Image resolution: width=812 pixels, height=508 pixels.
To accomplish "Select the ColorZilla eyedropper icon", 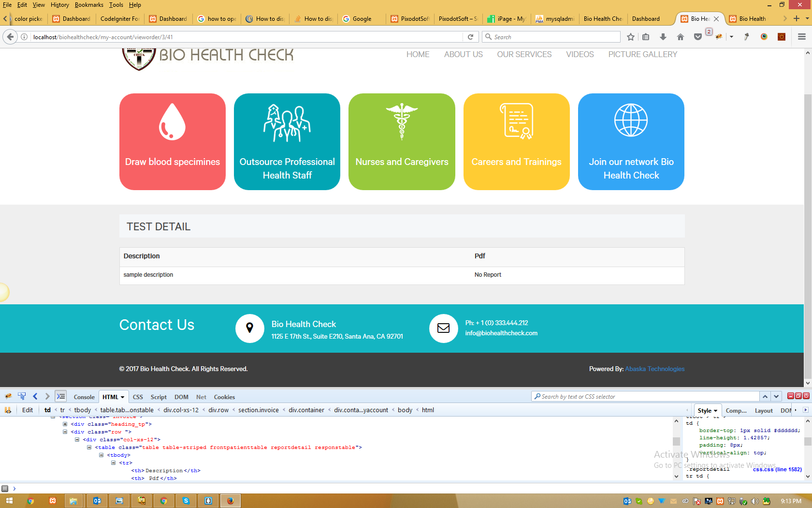I will [747, 37].
